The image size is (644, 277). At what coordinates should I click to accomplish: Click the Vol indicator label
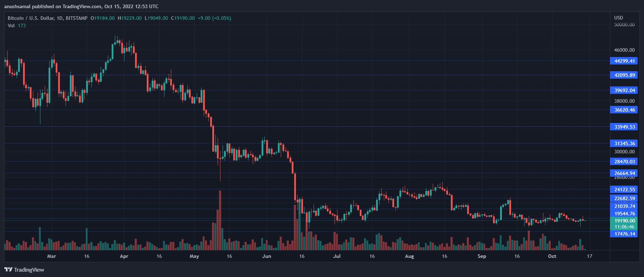(11, 26)
